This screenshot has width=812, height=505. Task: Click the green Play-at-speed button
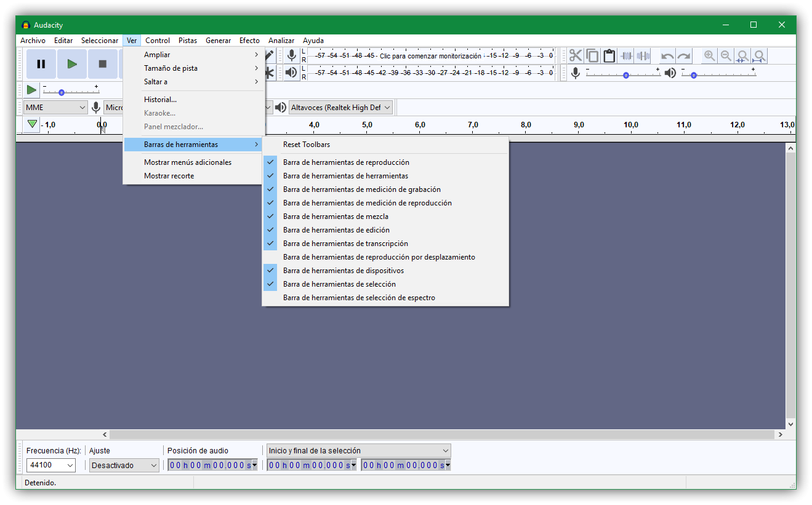point(31,90)
